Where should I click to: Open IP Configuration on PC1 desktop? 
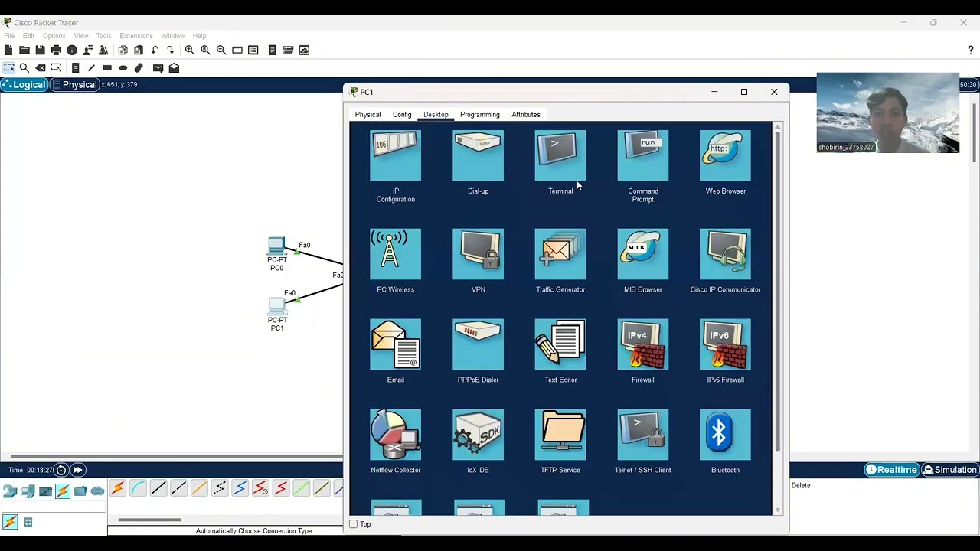point(395,156)
